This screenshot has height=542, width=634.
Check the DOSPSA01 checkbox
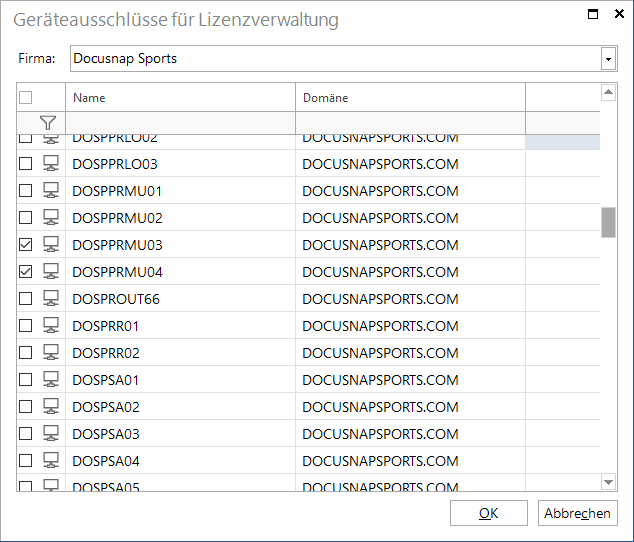(x=25, y=379)
